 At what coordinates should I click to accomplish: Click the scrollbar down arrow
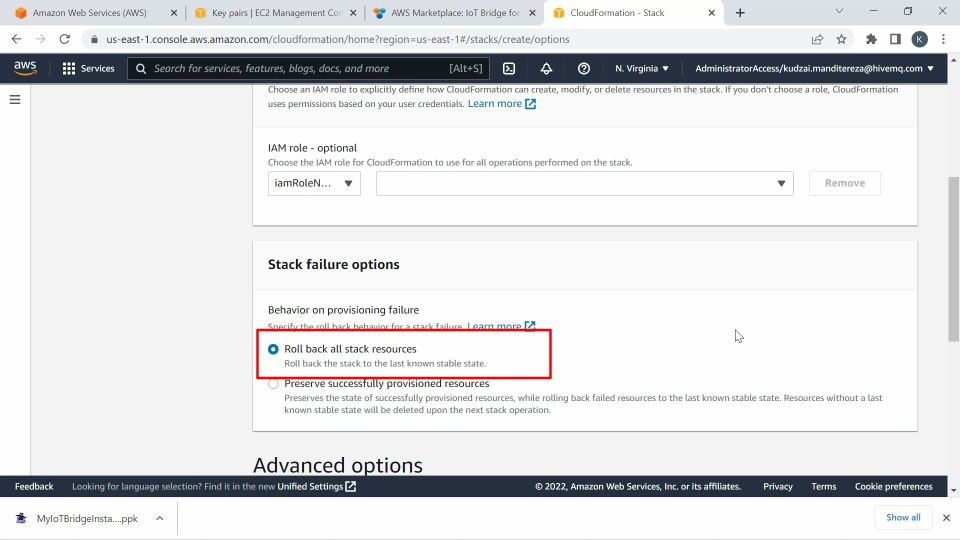coord(953,490)
